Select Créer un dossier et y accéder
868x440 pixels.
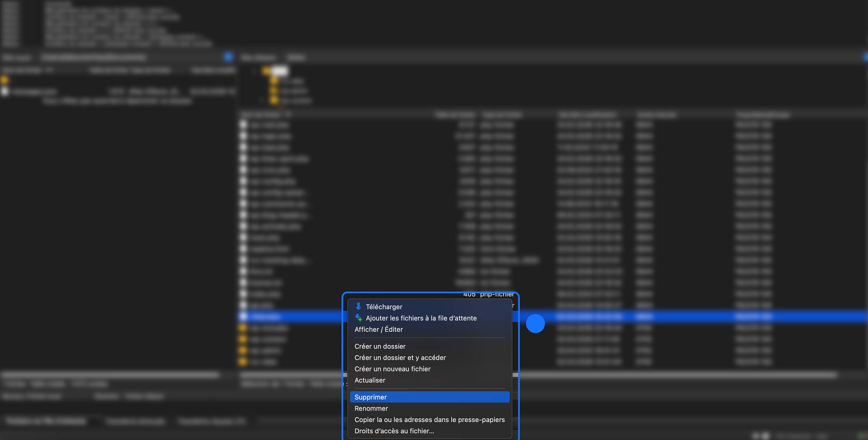coord(400,357)
